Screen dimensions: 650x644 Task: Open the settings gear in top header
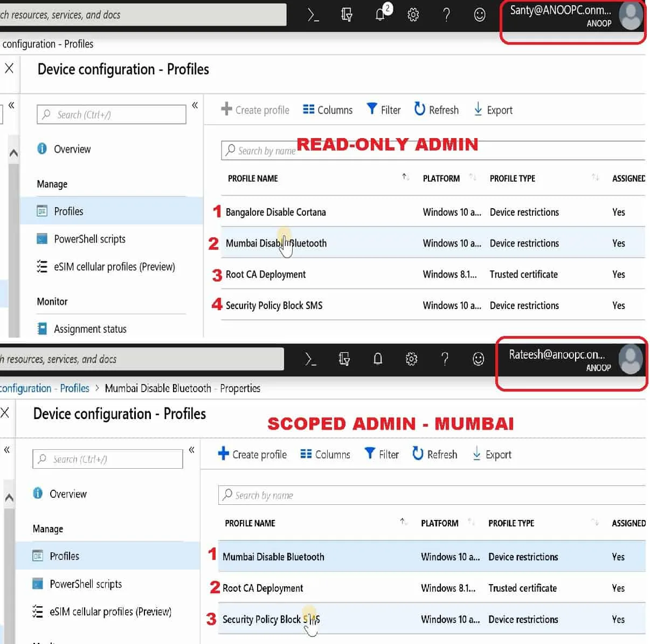pos(413,15)
